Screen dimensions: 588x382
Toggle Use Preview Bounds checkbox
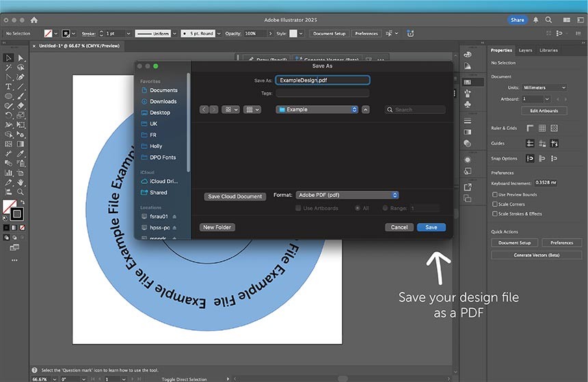click(495, 195)
